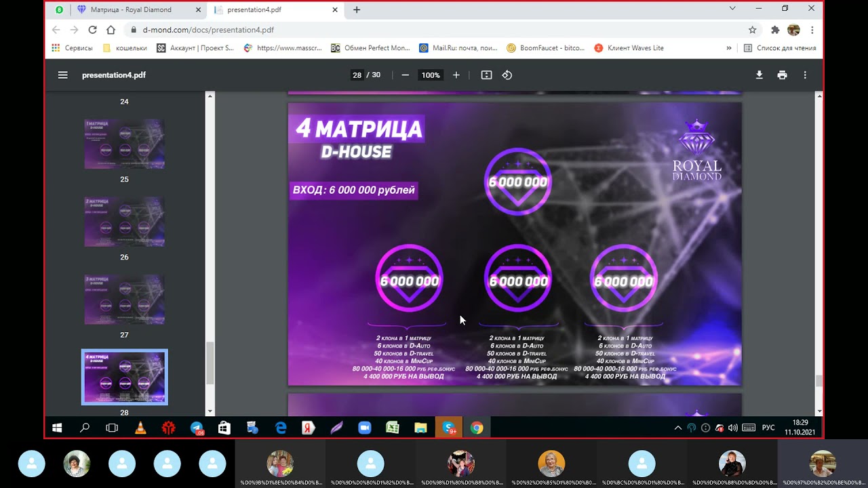Rotate the PDF counterclockwise

507,75
